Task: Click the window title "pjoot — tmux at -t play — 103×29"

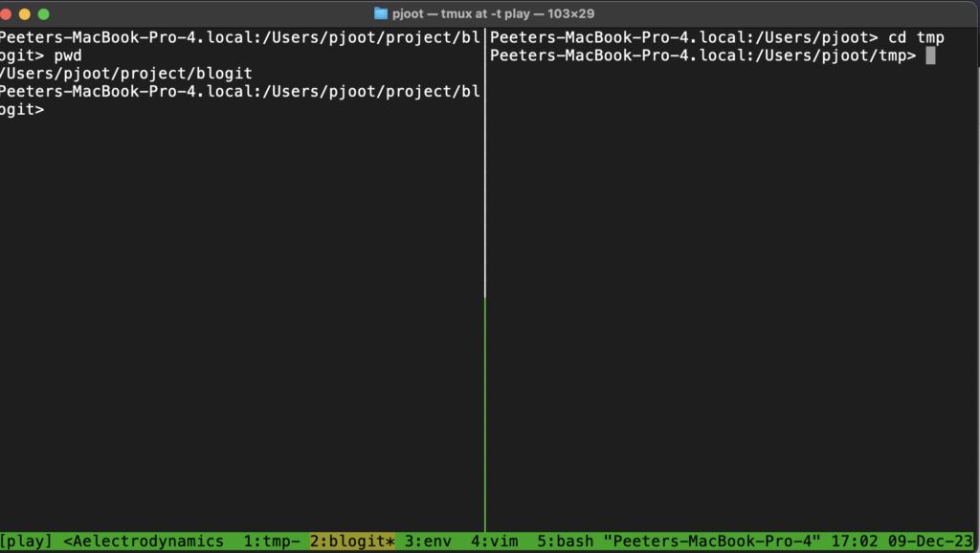Action: pos(493,13)
